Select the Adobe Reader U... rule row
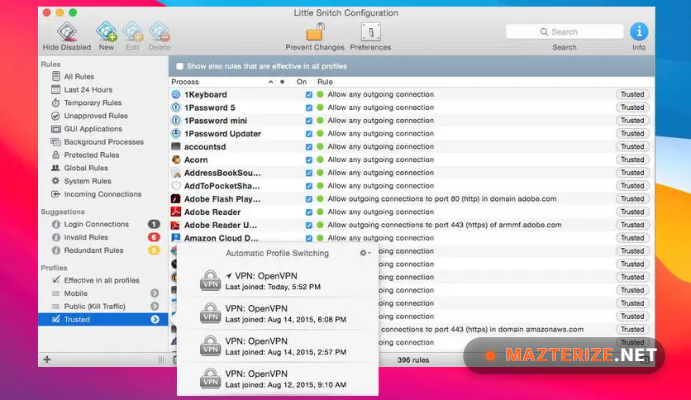 click(412, 225)
